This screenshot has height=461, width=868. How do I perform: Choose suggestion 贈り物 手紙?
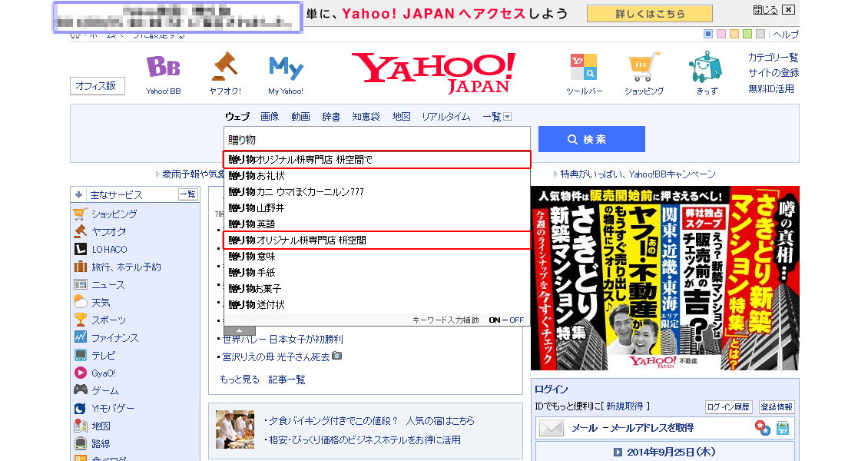pos(377,272)
